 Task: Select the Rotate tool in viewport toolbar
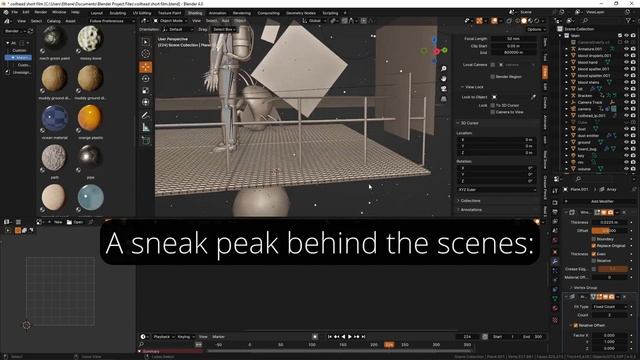pos(146,79)
